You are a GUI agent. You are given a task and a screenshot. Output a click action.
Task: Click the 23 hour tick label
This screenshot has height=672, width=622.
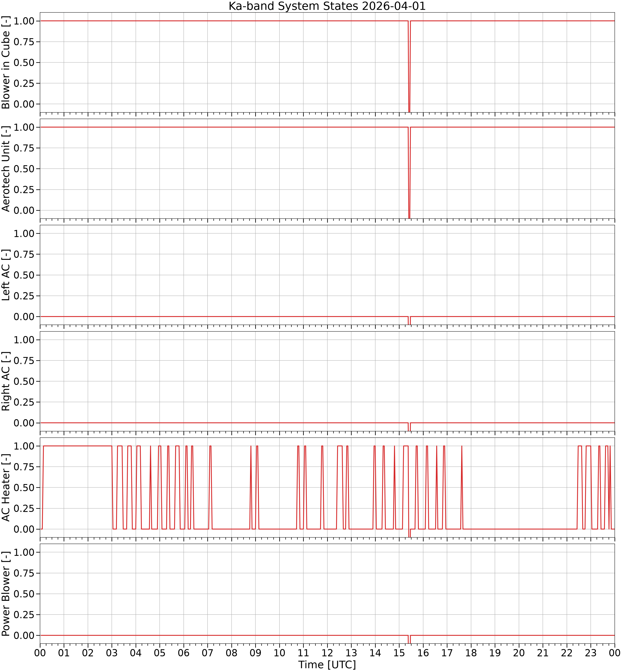(591, 653)
